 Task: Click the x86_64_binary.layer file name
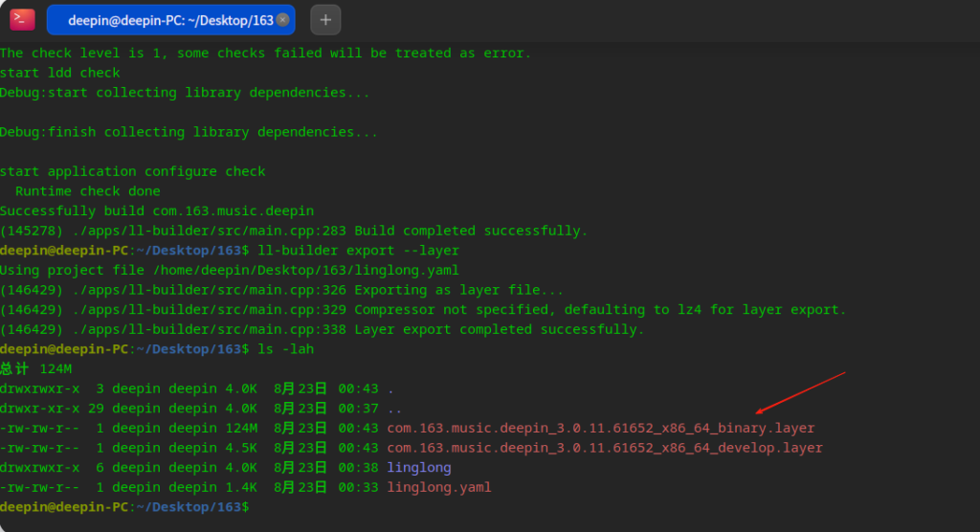600,428
